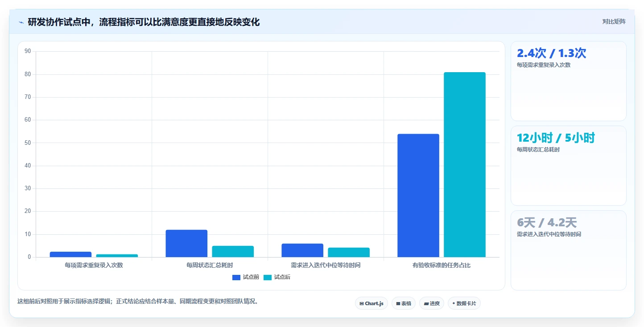644x327 pixels.
Task: Click the 试点后 bar for 有验收标准的任务占比
Action: (x=465, y=165)
